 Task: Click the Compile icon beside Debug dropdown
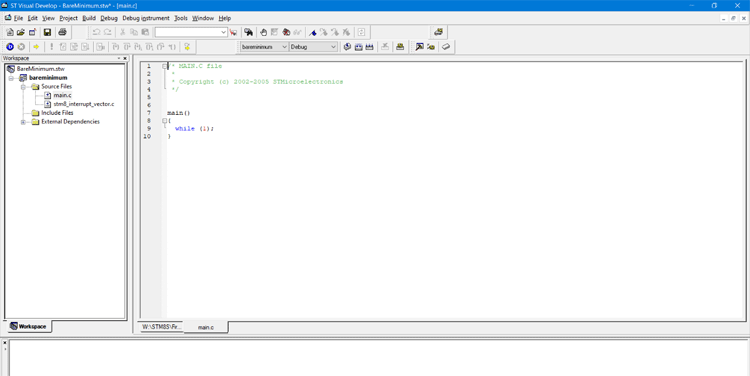[347, 47]
